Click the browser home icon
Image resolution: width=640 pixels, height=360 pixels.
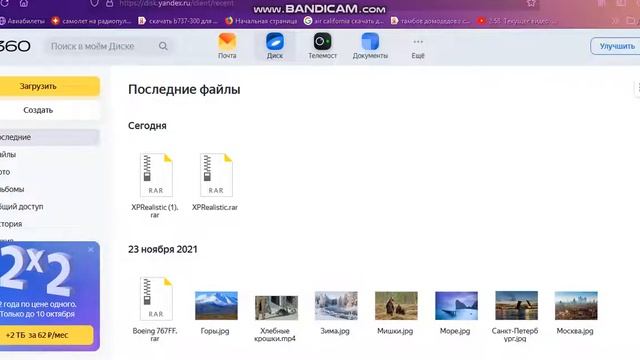click(x=24, y=3)
